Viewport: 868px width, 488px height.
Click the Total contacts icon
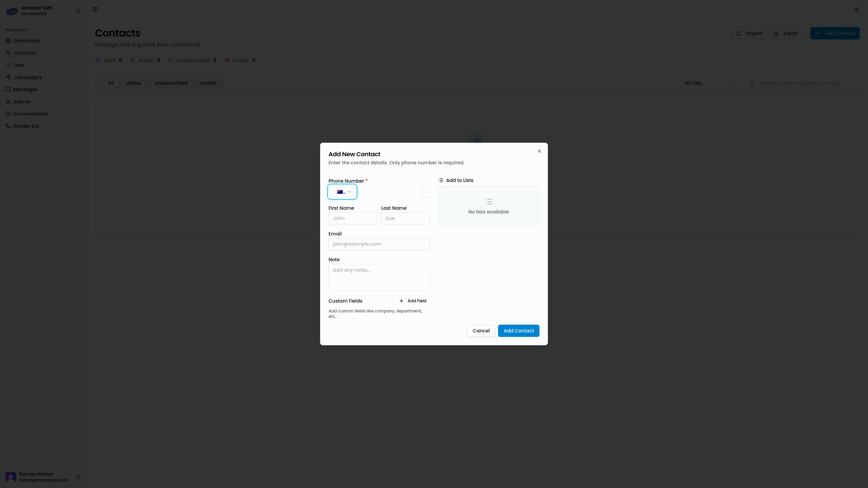click(x=98, y=60)
